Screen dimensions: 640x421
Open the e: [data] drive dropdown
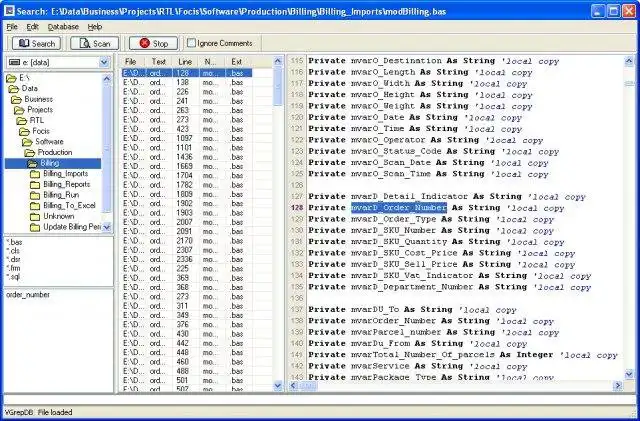104,62
